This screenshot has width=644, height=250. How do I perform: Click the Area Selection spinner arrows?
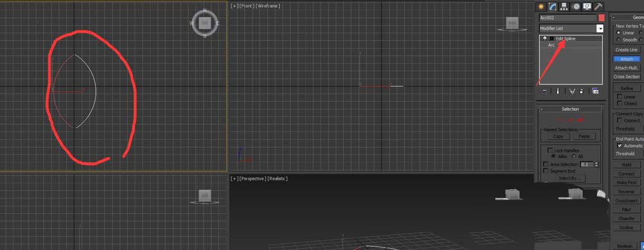click(596, 164)
